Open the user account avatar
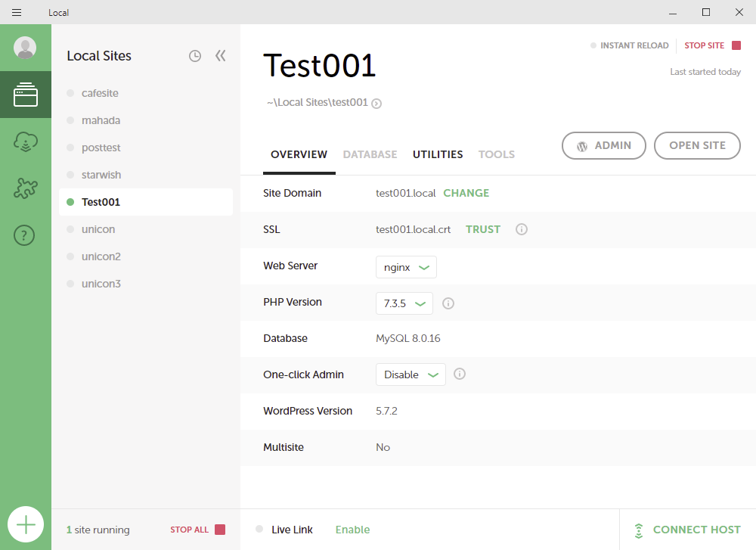This screenshot has height=550, width=756. click(x=25, y=48)
